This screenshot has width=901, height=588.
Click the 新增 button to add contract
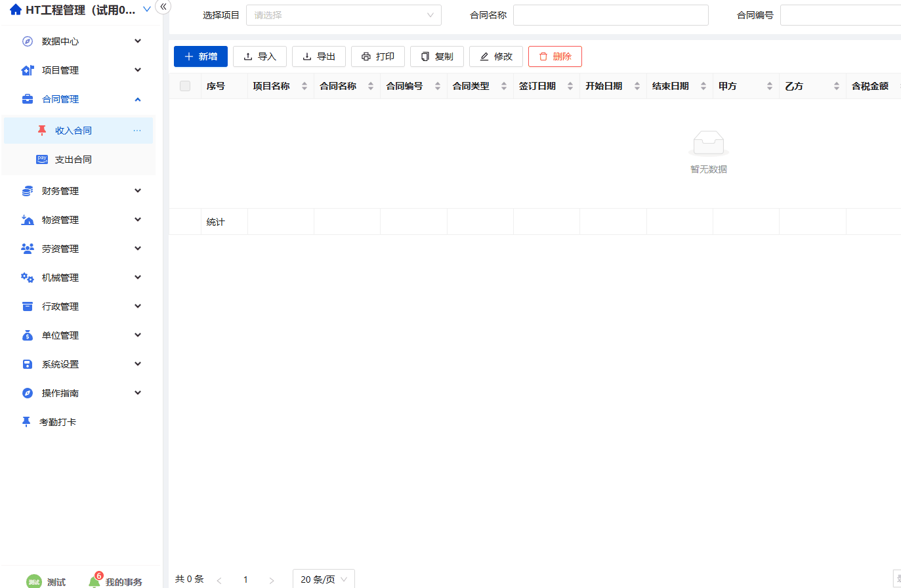pyautogui.click(x=200, y=56)
